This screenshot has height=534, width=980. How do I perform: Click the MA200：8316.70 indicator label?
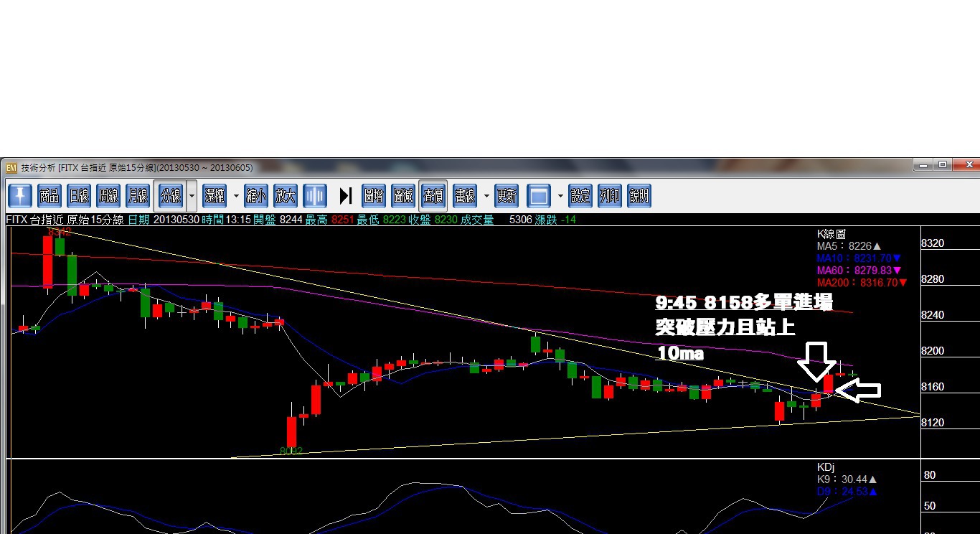[862, 283]
